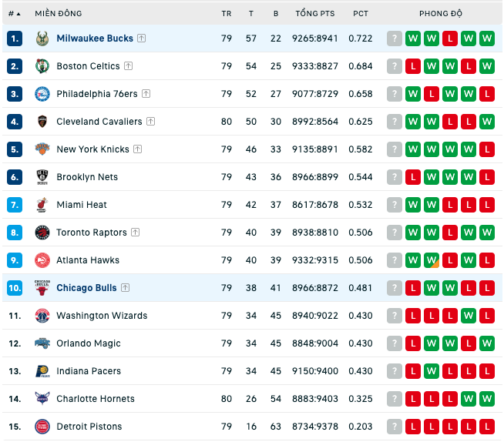This screenshot has width=504, height=442.
Task: Click the Philadelphia 76ers logo
Action: coord(42,94)
